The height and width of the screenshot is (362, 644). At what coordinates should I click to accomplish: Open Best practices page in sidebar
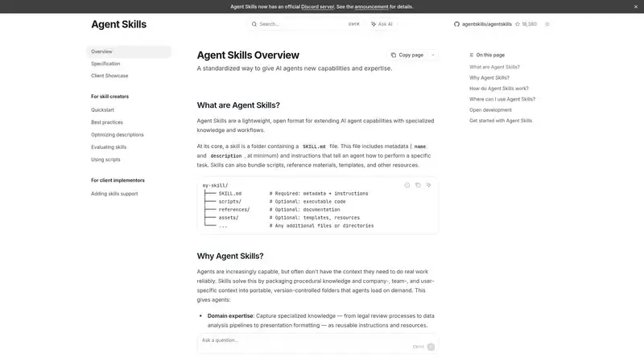(107, 122)
